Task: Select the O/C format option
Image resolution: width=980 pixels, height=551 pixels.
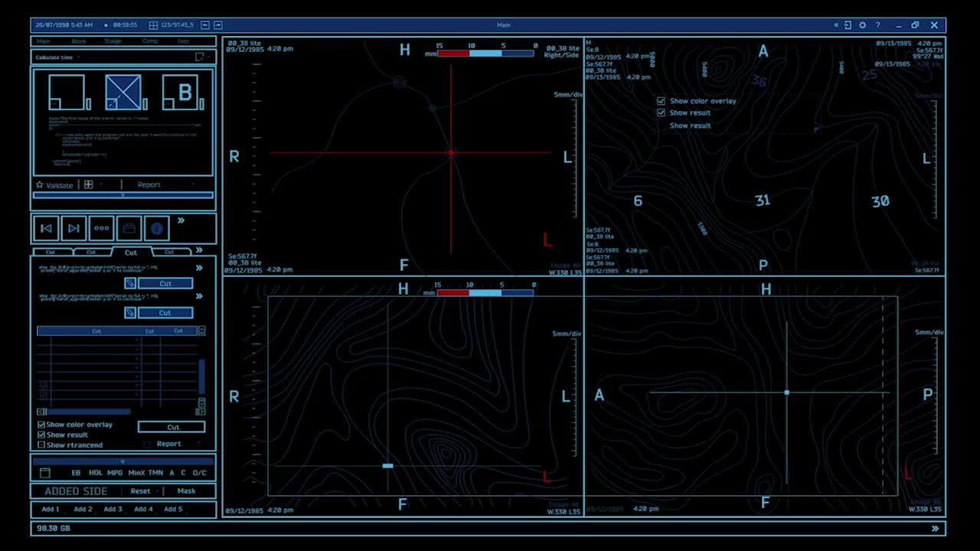Action: click(200, 473)
